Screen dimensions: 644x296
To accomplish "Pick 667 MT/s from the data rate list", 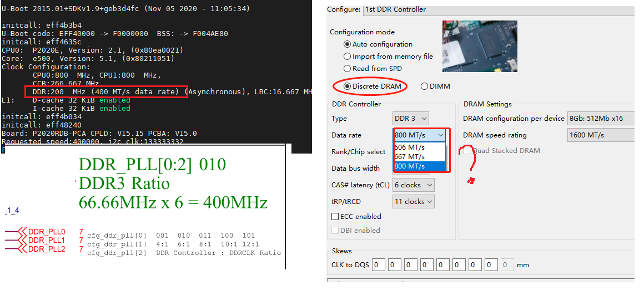I will (419, 157).
